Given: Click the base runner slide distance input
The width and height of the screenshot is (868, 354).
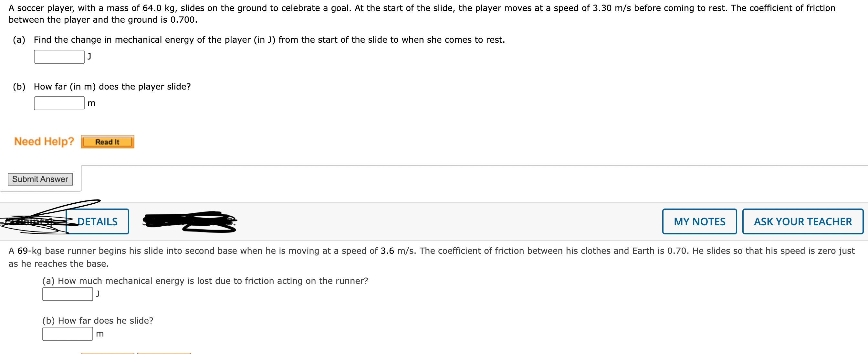Looking at the screenshot, I should coord(67,333).
